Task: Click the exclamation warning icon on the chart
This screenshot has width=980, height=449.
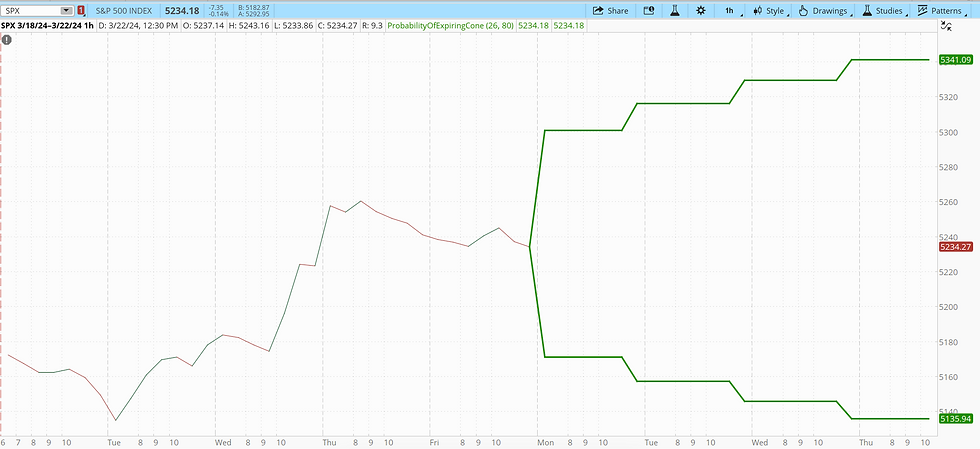Action: point(6,40)
